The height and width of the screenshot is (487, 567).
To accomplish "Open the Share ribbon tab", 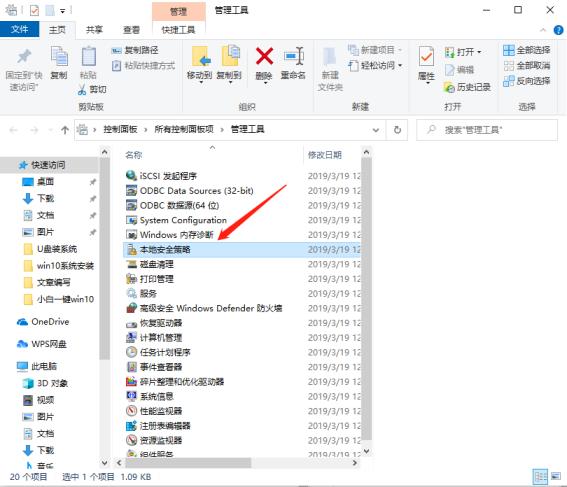I will tap(94, 30).
